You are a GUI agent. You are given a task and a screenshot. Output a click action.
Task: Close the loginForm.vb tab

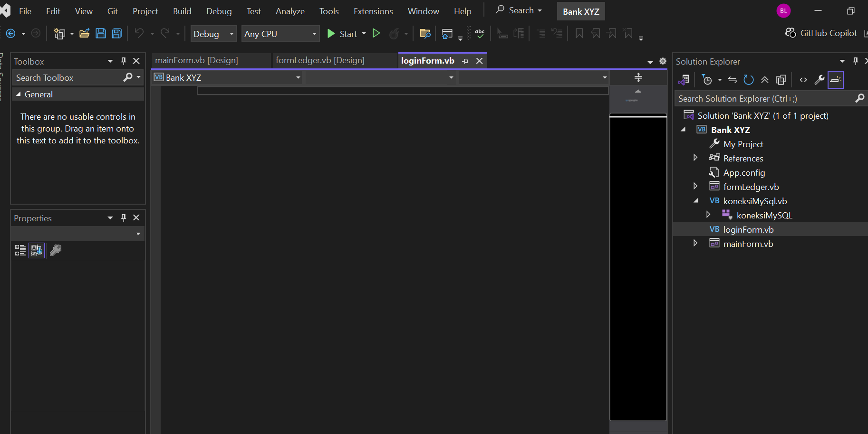pos(480,61)
